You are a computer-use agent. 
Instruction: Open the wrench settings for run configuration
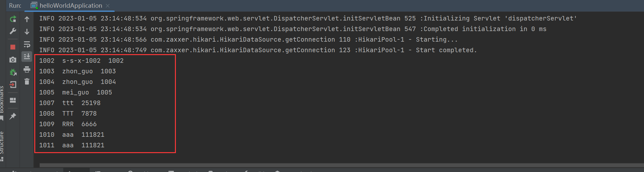(13, 31)
